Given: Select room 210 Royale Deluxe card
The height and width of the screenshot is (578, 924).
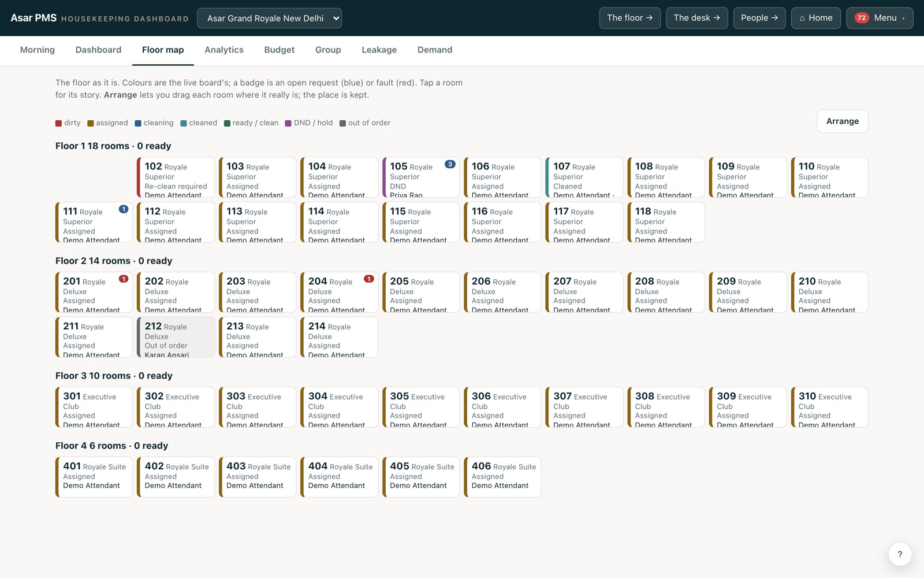Looking at the screenshot, I should (x=829, y=292).
